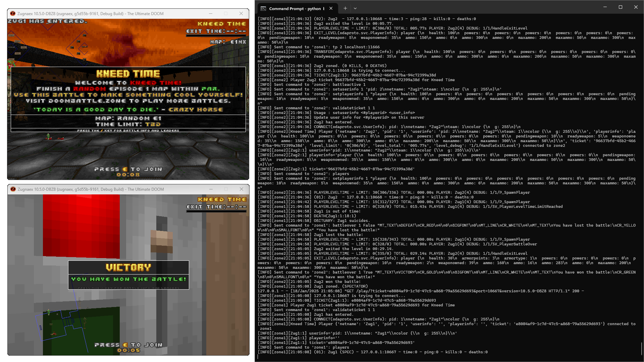Open a new terminal tab with plus button
The width and height of the screenshot is (644, 362).
click(x=345, y=8)
